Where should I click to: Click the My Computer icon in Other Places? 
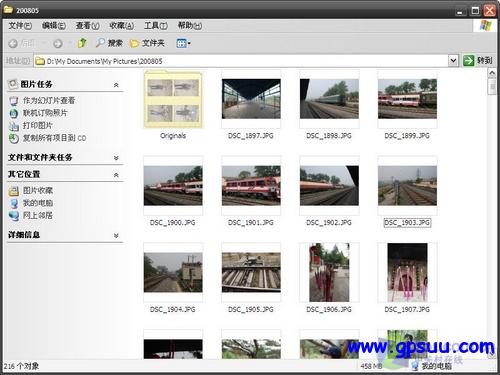click(x=14, y=203)
